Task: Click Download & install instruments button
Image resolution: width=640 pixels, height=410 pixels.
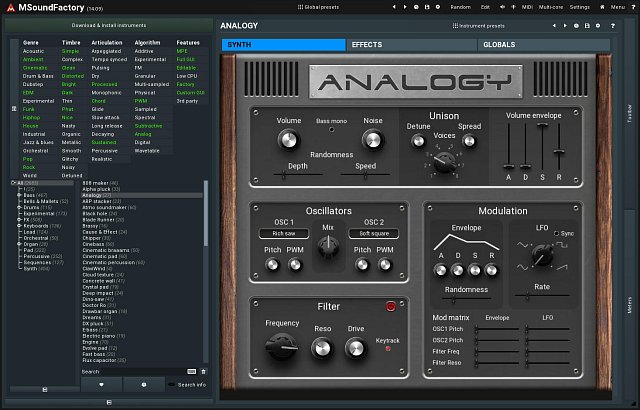Action: [x=110, y=25]
